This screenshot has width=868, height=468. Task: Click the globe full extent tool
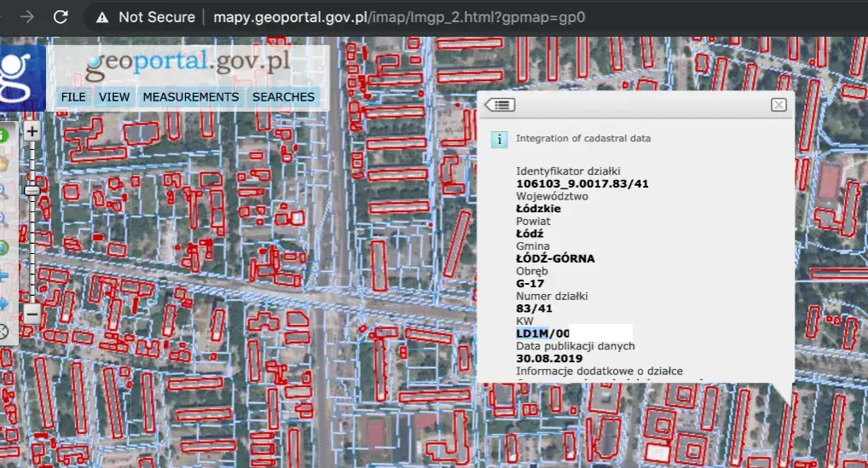3,248
